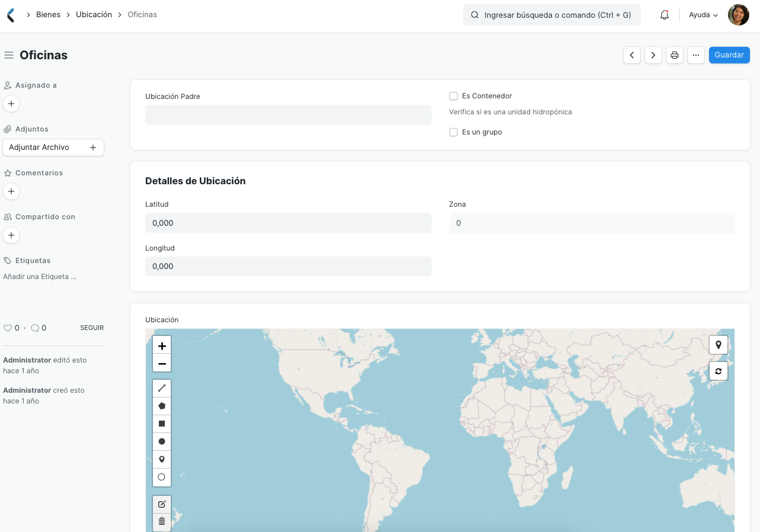The width and height of the screenshot is (760, 532).
Task: Add a comment review plus button
Action: coord(11,191)
